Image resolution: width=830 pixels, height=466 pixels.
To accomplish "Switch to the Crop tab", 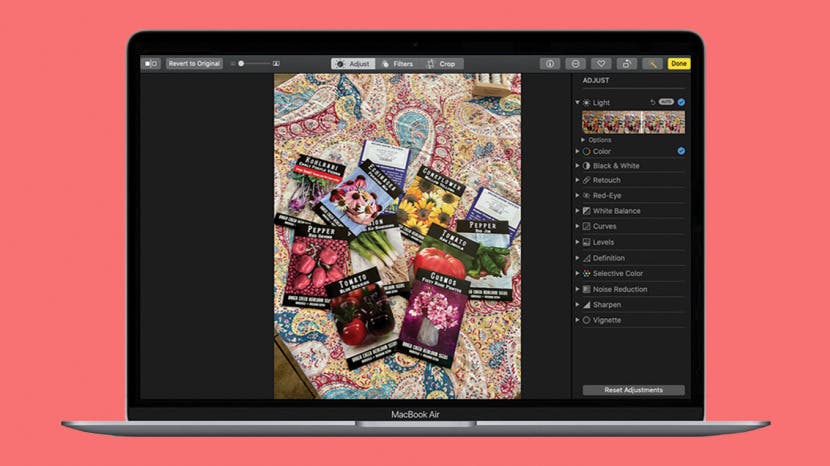I will [x=442, y=64].
